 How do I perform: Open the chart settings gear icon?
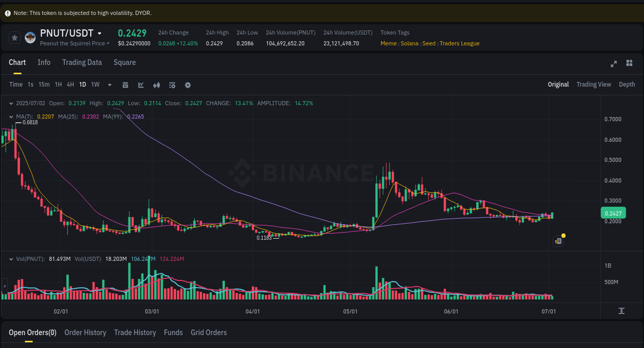(188, 85)
